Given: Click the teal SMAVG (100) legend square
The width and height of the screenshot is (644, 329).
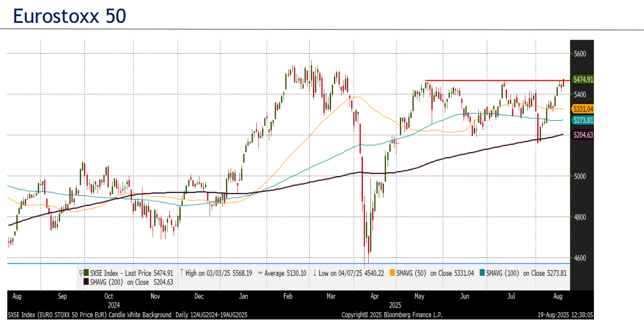Looking at the screenshot, I should pos(482,273).
